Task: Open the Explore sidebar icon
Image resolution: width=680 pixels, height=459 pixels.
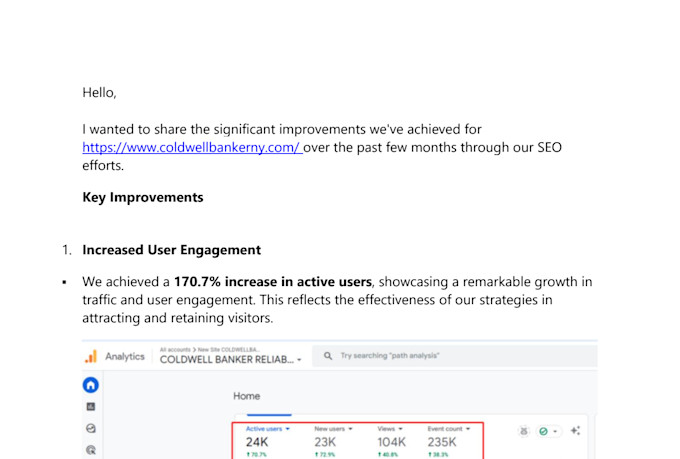Action: (x=91, y=428)
